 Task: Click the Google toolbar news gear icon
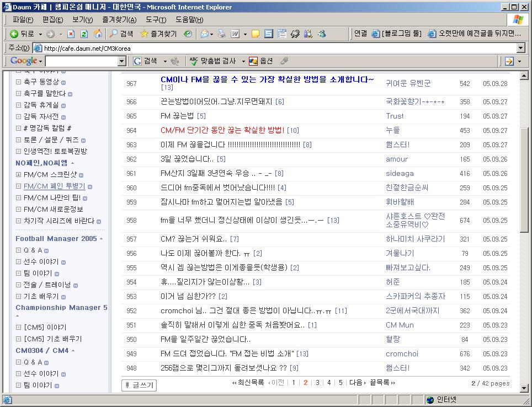175,61
